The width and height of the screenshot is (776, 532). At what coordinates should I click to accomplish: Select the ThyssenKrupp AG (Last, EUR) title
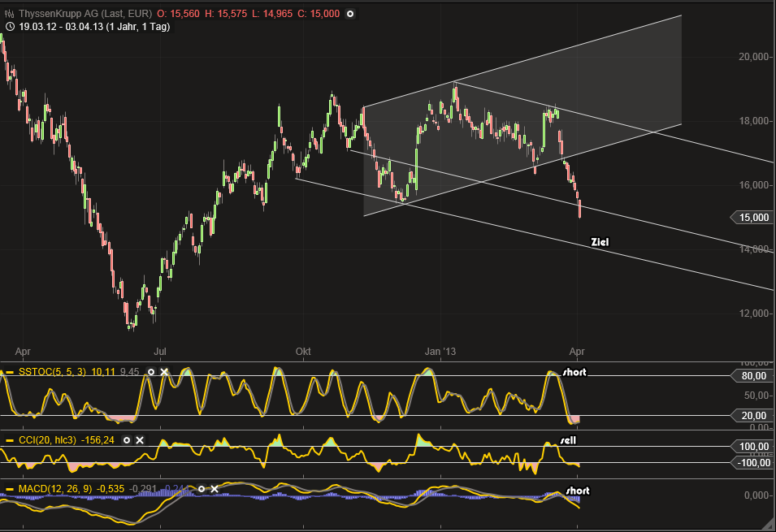pyautogui.click(x=85, y=14)
